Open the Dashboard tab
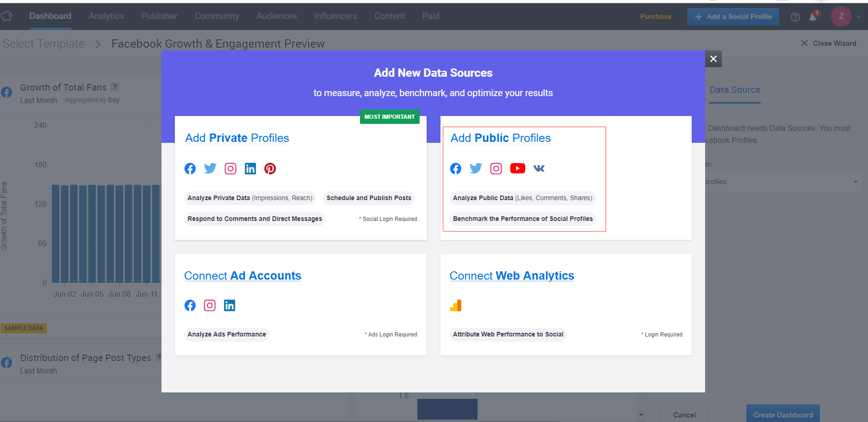The height and width of the screenshot is (422, 868). (50, 16)
